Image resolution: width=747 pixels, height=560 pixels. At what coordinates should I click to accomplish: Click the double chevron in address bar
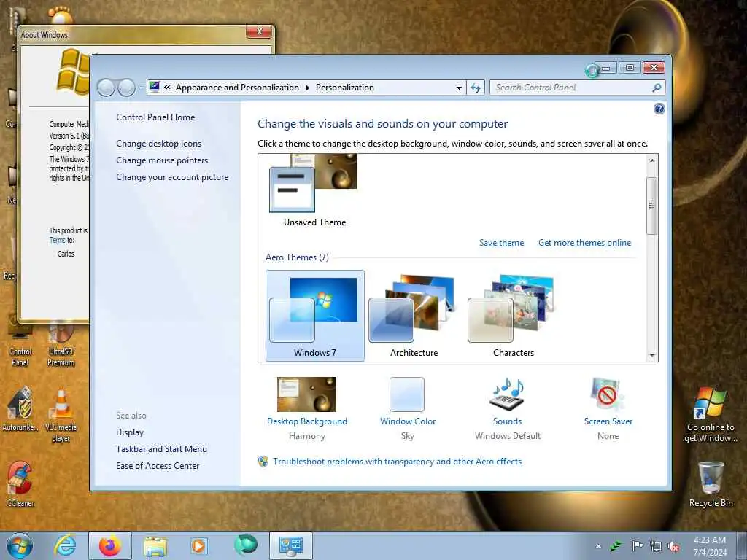click(167, 87)
